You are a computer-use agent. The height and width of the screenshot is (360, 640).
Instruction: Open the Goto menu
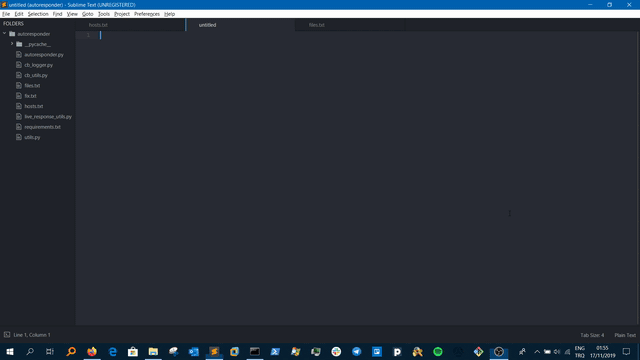(x=87, y=14)
